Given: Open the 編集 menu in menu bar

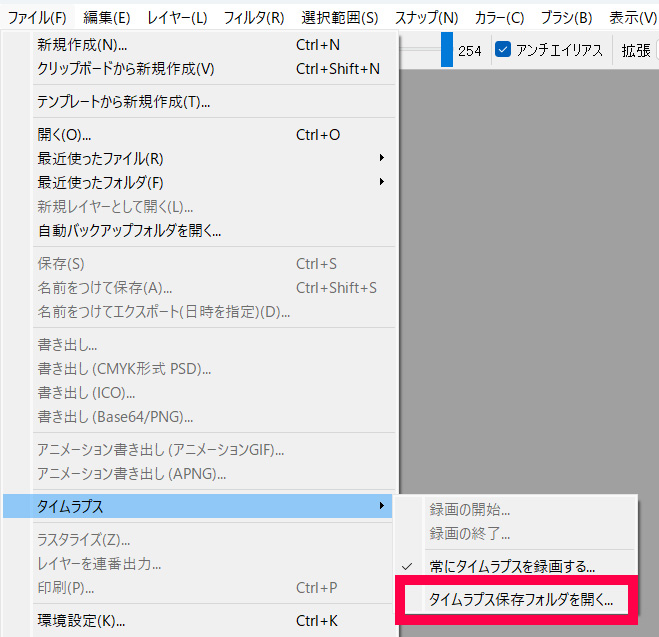Looking at the screenshot, I should pos(106,17).
